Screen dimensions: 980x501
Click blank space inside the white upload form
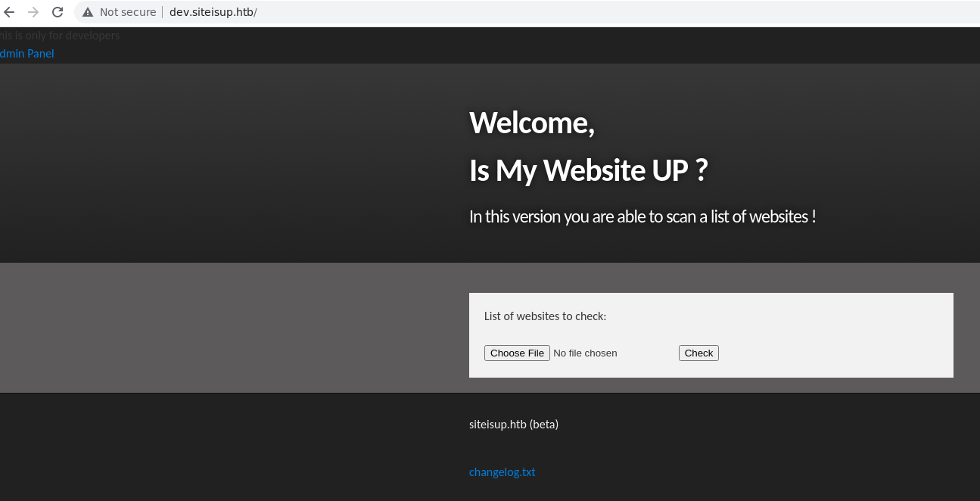[832, 333]
